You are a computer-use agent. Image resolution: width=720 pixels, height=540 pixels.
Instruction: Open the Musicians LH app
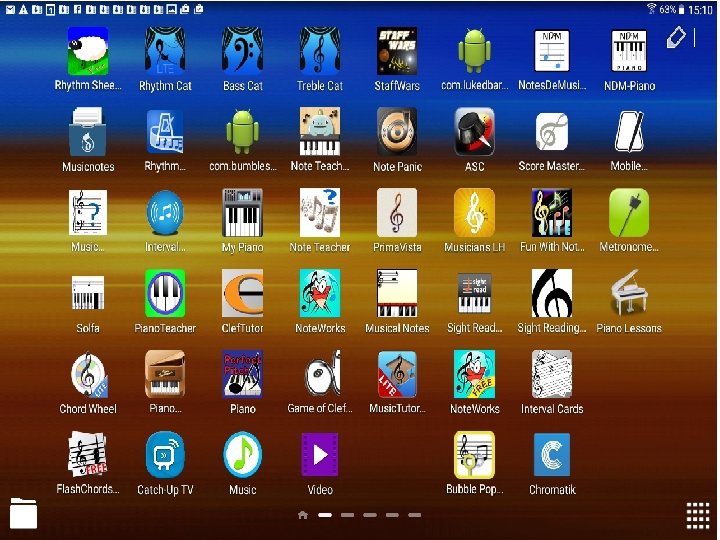tap(474, 213)
